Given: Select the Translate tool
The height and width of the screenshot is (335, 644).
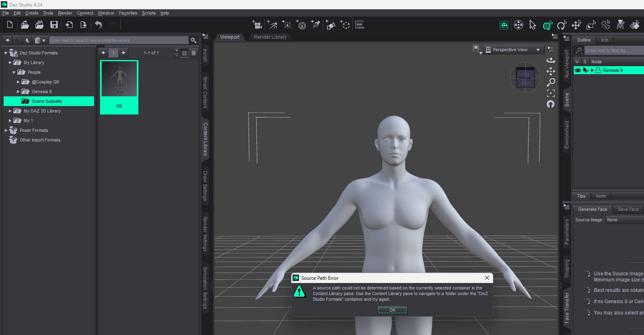Looking at the screenshot, I should (x=576, y=25).
